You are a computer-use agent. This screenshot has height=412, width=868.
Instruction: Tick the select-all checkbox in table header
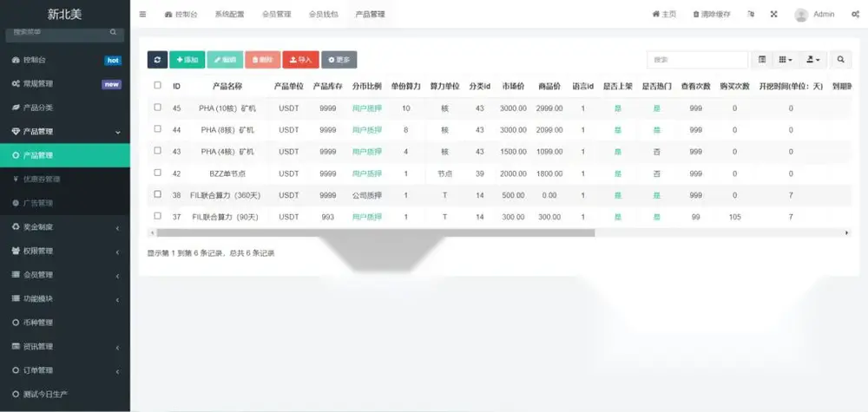[x=158, y=85]
